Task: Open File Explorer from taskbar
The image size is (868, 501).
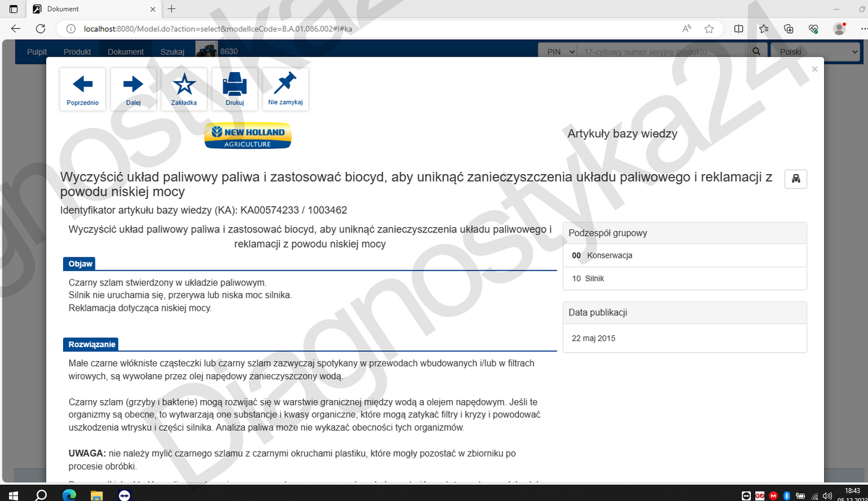Action: click(x=97, y=495)
